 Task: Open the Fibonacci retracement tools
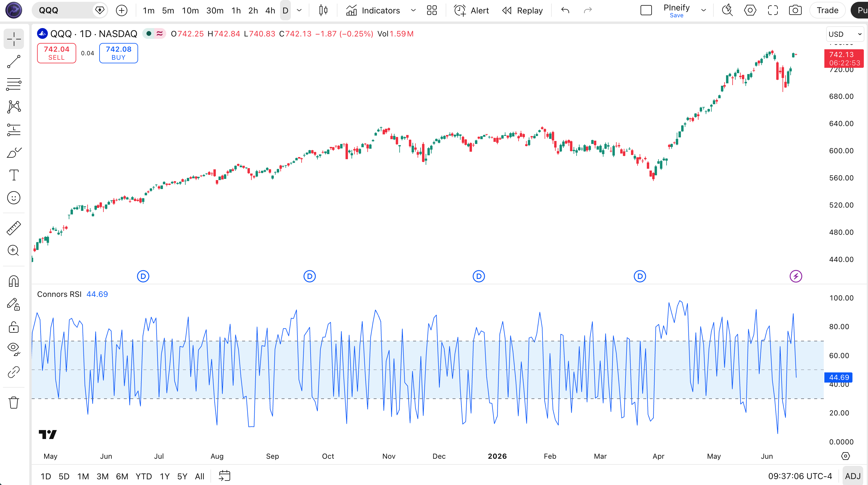[x=14, y=84]
